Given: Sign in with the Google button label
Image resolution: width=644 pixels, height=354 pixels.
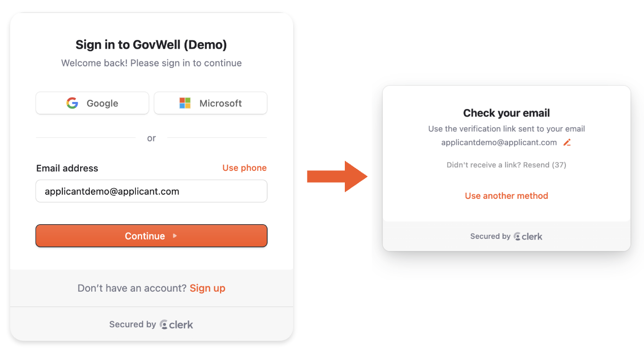Looking at the screenshot, I should (102, 103).
